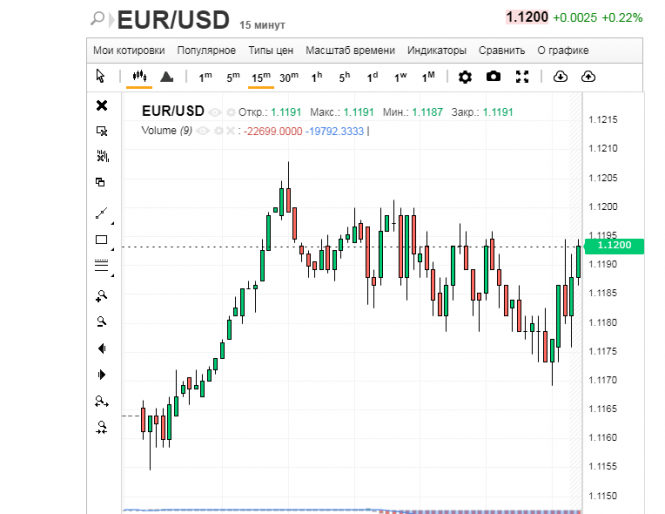Open the Масштаб времени menu

pyautogui.click(x=350, y=50)
